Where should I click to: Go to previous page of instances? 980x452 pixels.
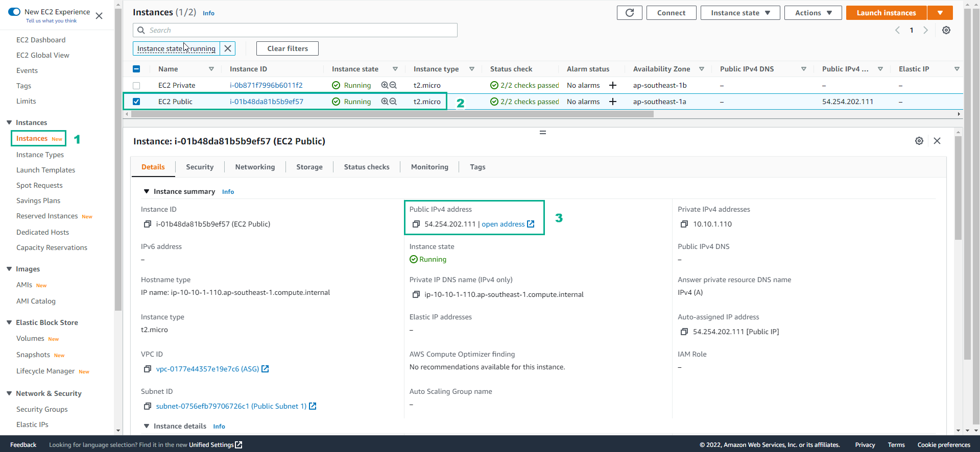click(897, 30)
